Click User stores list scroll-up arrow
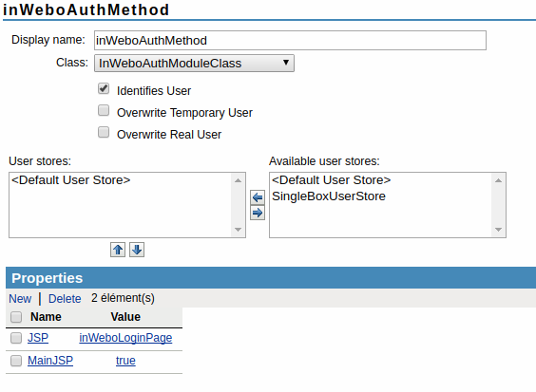 (x=238, y=180)
